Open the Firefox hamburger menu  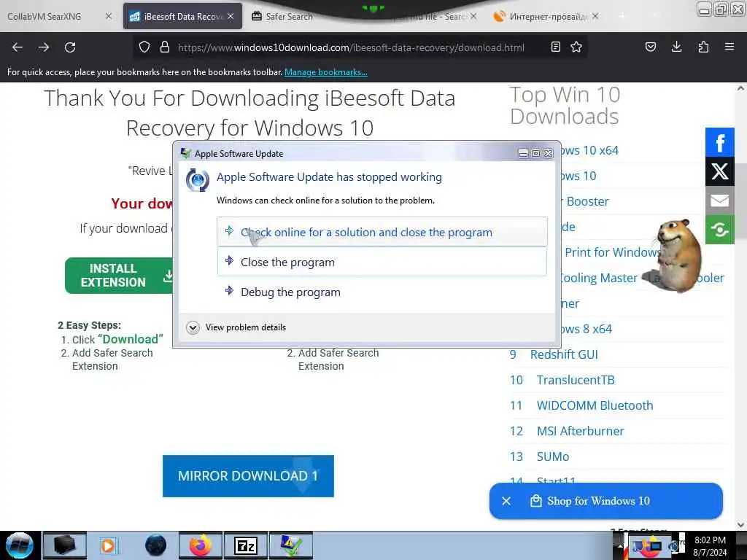[729, 47]
